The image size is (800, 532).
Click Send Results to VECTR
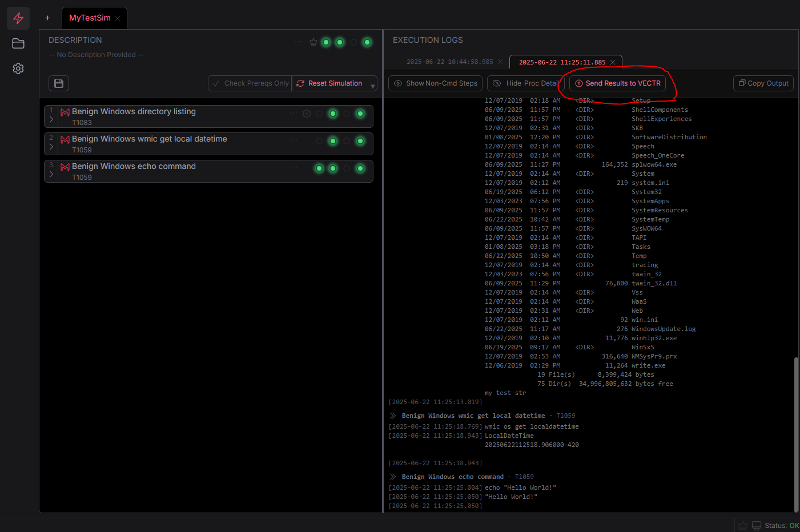pos(617,83)
